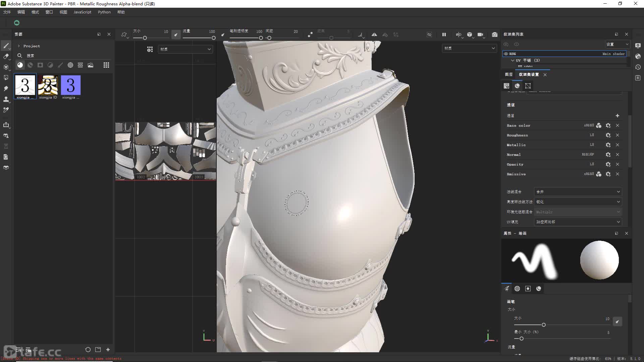
Task: Open the Python menu
Action: pos(104,12)
